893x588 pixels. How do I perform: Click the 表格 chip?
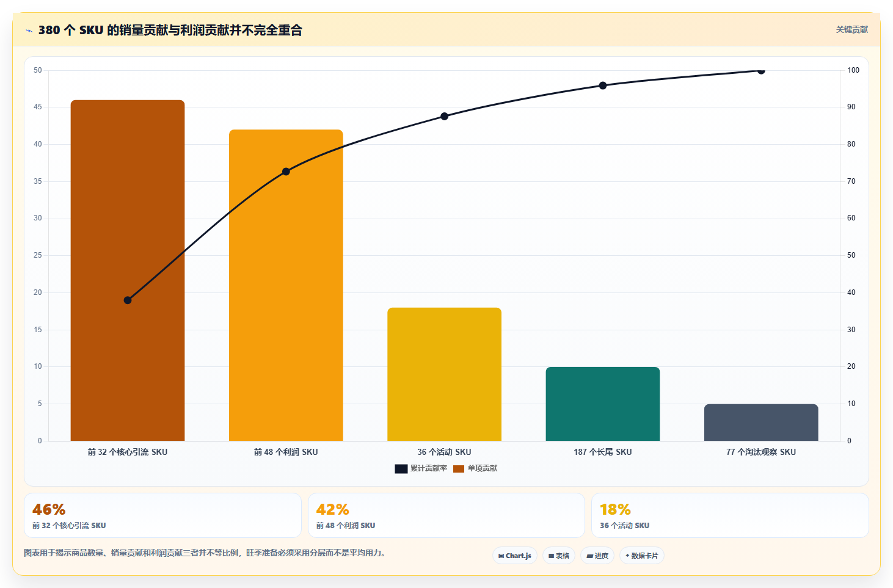[x=559, y=556]
